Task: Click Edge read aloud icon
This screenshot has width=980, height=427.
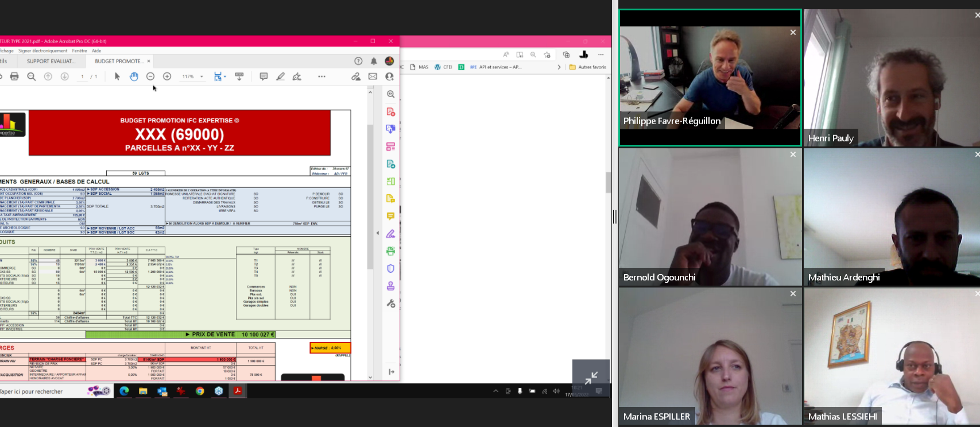Action: point(506,55)
